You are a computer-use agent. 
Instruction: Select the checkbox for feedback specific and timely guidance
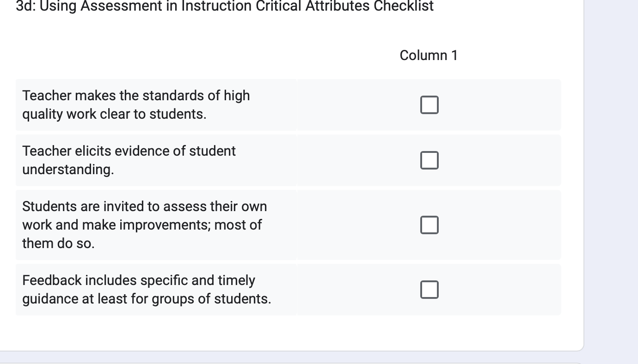pos(429,290)
